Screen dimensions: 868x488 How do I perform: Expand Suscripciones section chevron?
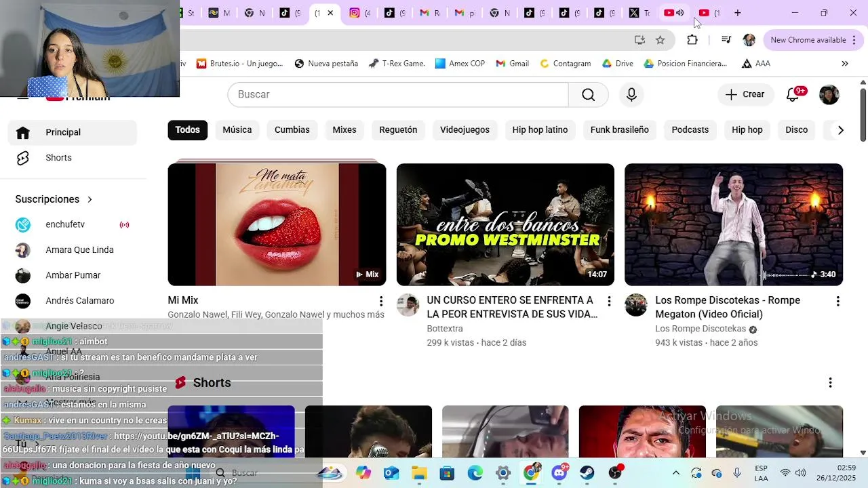pos(90,199)
